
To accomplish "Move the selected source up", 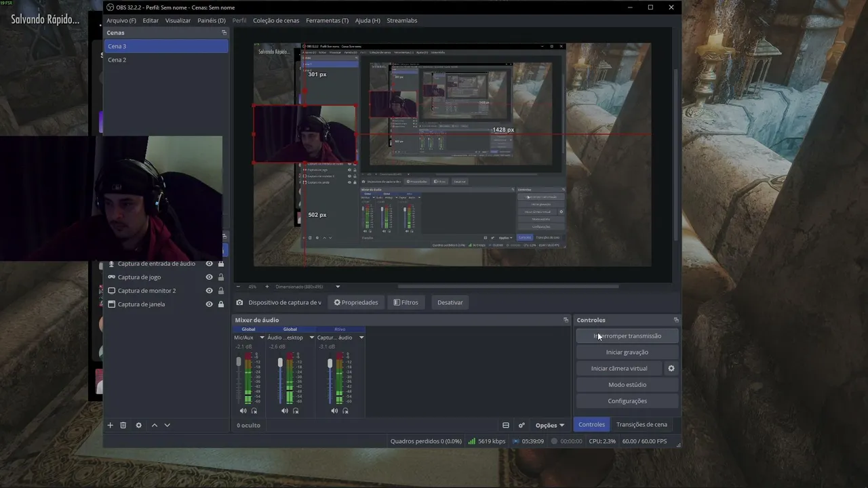I will pos(154,425).
